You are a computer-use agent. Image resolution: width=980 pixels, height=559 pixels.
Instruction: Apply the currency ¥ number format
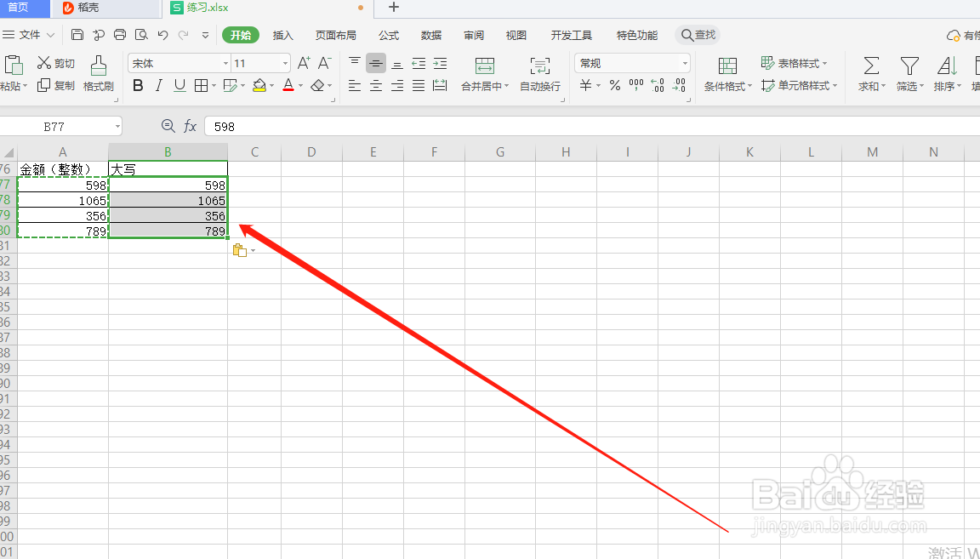coord(584,85)
